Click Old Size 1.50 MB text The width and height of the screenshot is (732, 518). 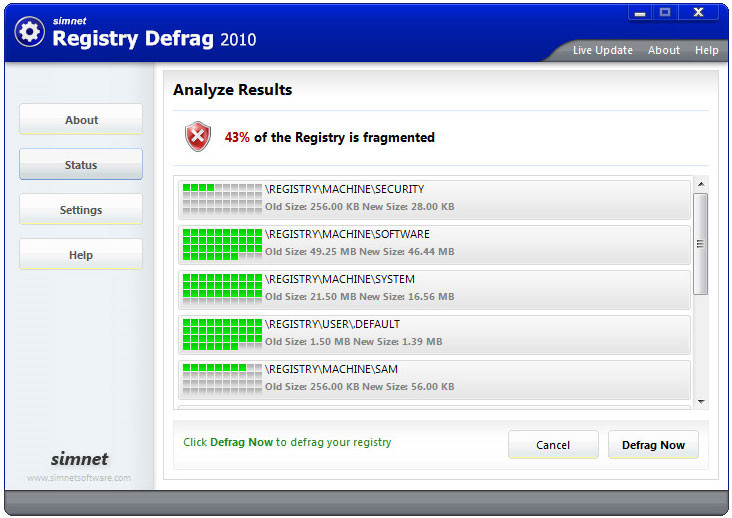pos(308,342)
